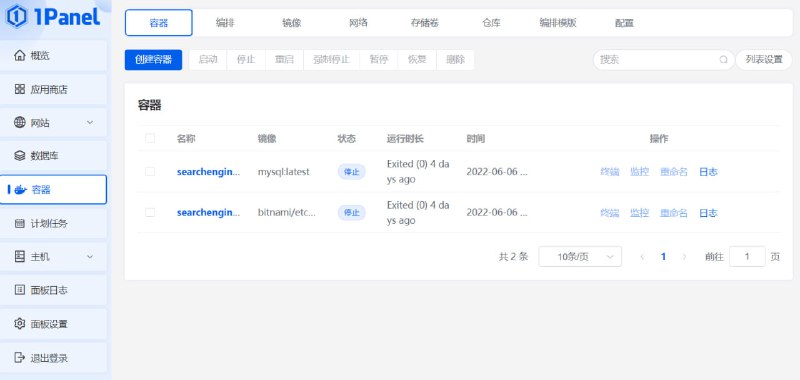Switch to the 存储卷 tab

(424, 23)
